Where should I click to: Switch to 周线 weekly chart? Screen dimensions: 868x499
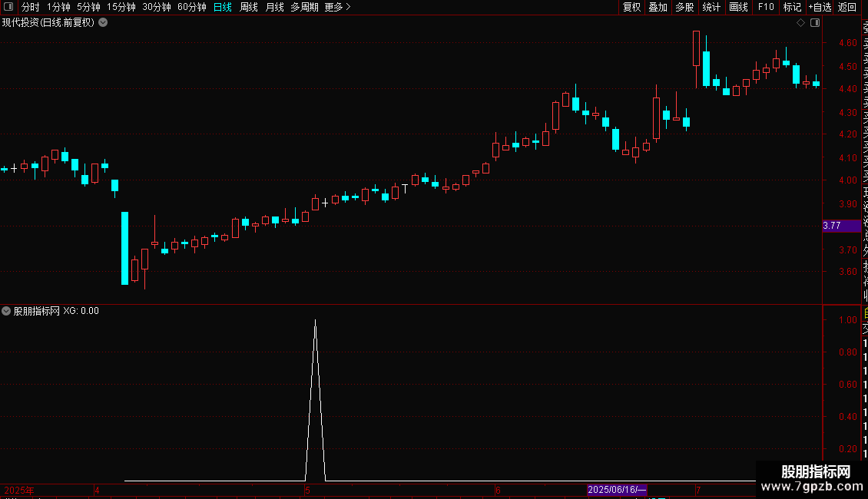tap(249, 7)
